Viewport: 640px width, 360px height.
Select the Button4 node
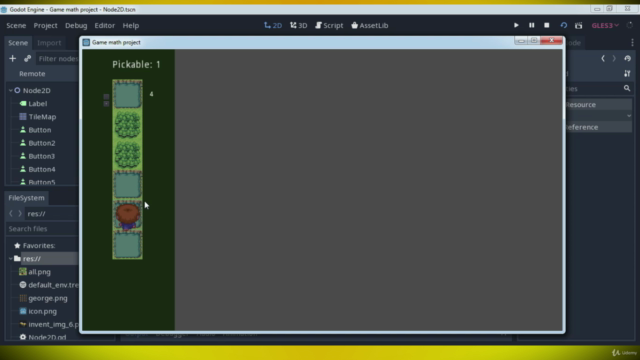click(42, 169)
